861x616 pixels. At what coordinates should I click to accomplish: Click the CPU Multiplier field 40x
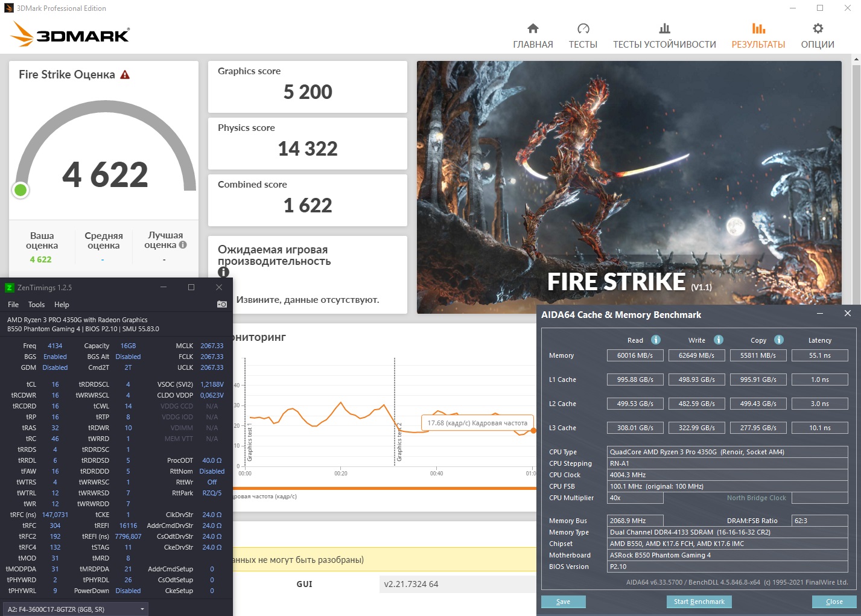pyautogui.click(x=635, y=498)
